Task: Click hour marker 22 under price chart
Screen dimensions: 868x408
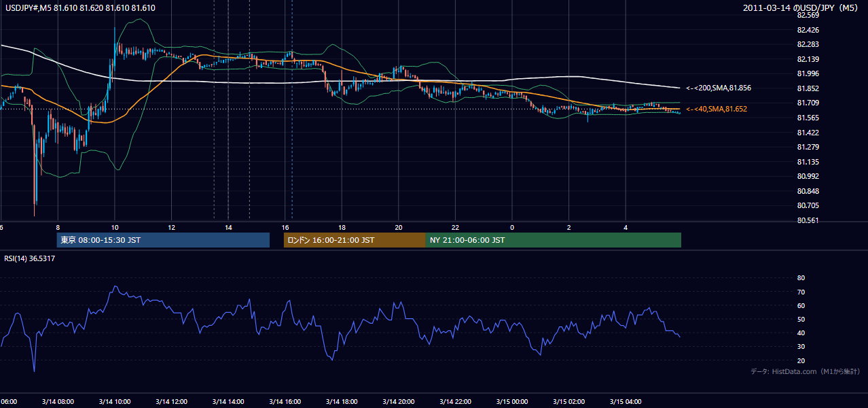Action: coord(456,228)
